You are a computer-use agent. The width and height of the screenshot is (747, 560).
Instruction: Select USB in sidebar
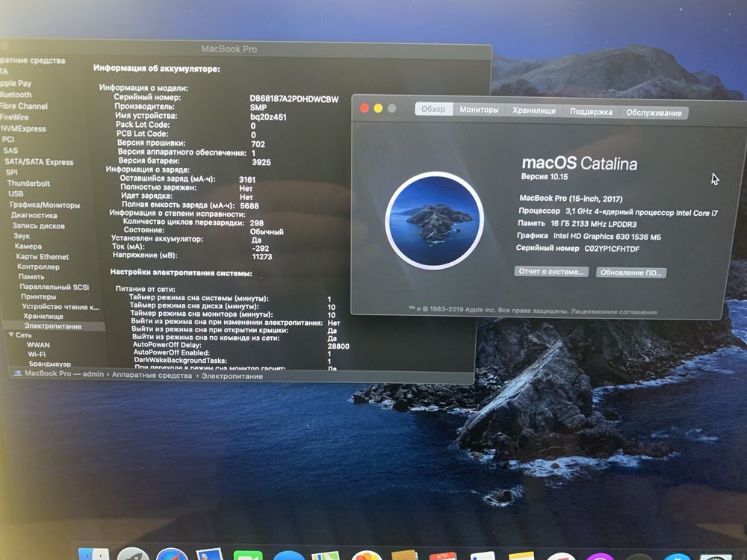(x=15, y=193)
